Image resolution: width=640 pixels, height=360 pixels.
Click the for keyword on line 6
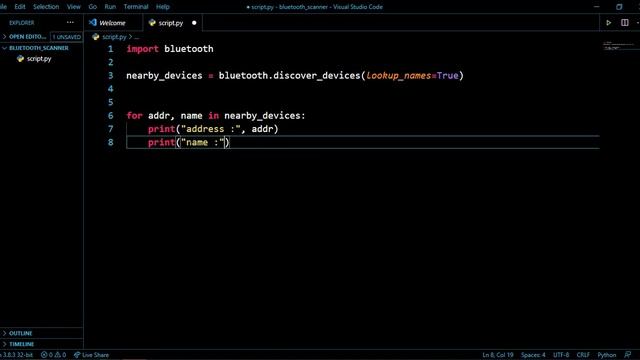[134, 116]
